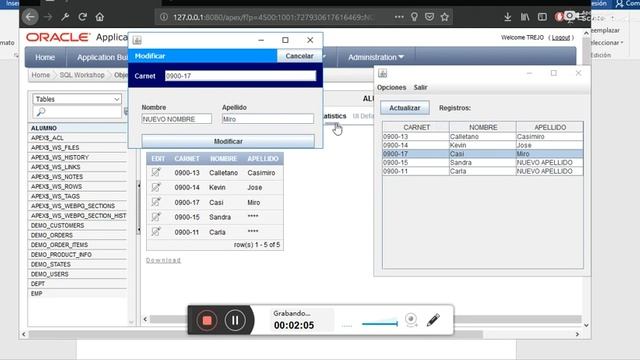The width and height of the screenshot is (640, 360).
Task: Select the DEMO_ORDERS table
Action: pos(78,235)
